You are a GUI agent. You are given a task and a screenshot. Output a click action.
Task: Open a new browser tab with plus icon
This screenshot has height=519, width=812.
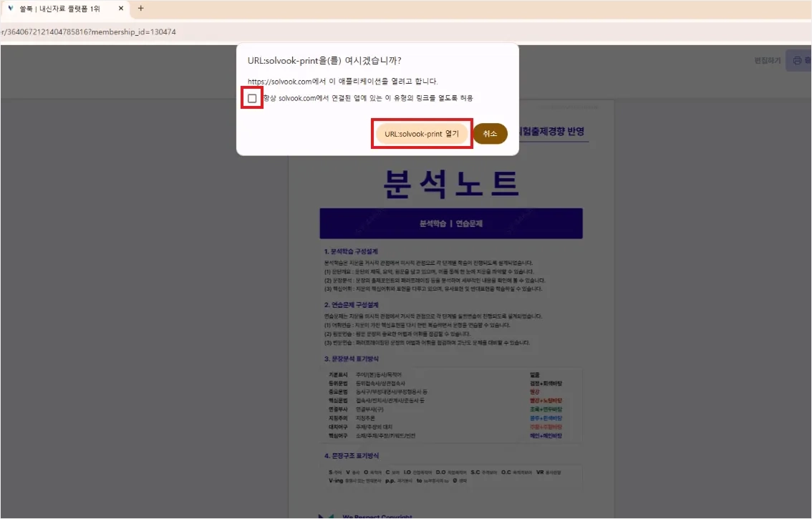coord(141,9)
